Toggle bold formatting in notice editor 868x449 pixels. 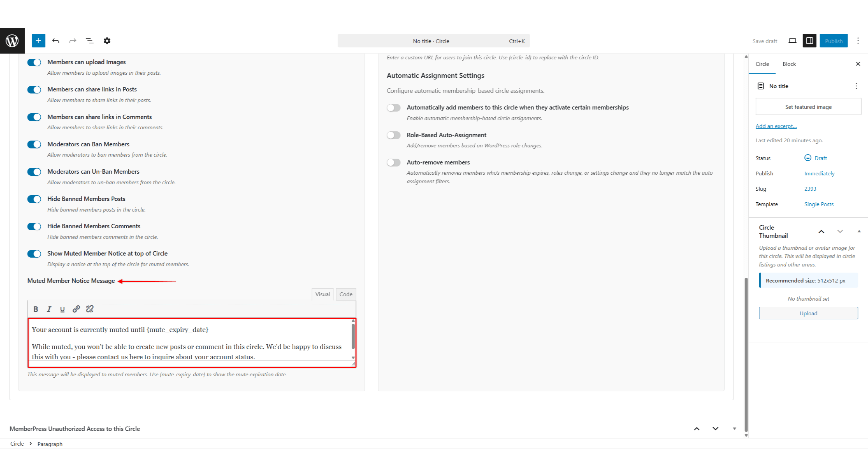tap(36, 309)
